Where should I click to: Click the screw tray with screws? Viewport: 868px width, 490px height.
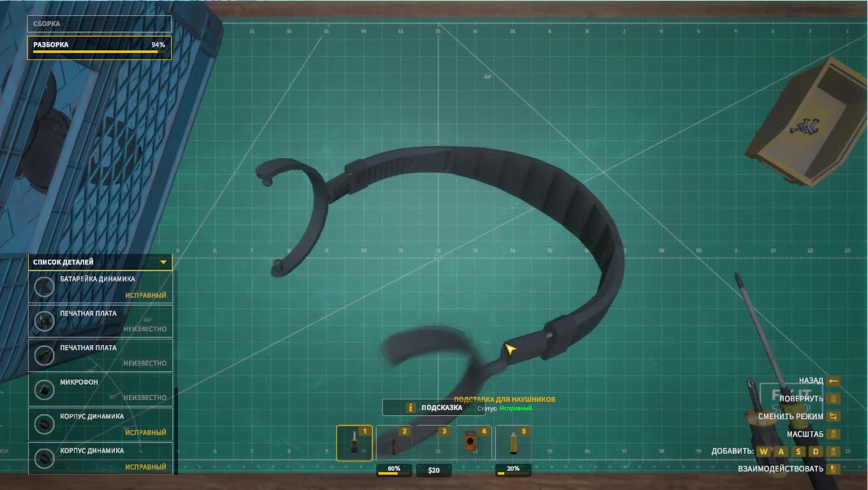pos(808,121)
